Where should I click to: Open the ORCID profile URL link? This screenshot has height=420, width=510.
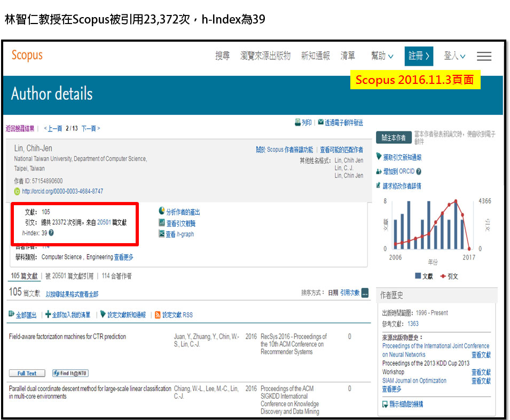[62, 192]
